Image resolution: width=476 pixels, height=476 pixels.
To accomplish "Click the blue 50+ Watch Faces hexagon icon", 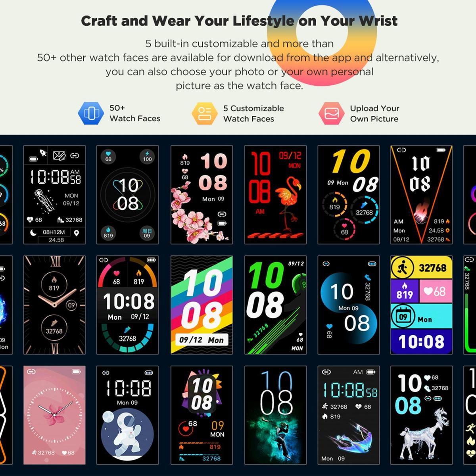I will [x=91, y=113].
